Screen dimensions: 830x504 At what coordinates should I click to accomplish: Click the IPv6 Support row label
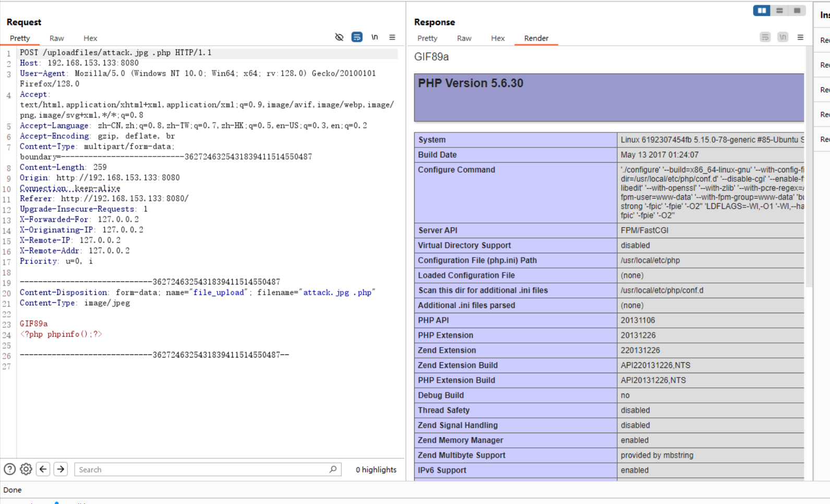tap(442, 470)
